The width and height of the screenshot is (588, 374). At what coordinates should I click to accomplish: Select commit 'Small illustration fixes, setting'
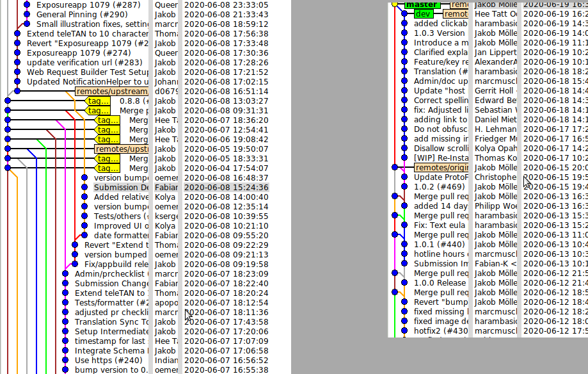point(92,24)
